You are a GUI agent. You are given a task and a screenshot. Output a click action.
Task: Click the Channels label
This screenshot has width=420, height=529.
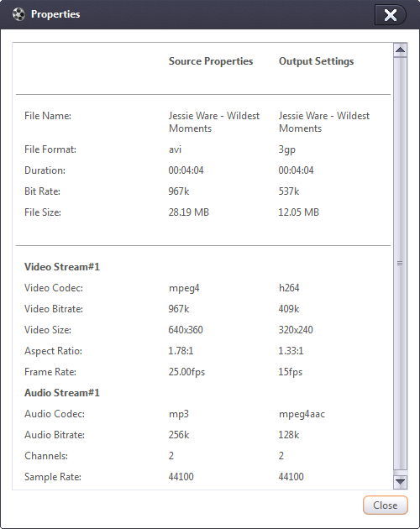tap(46, 455)
